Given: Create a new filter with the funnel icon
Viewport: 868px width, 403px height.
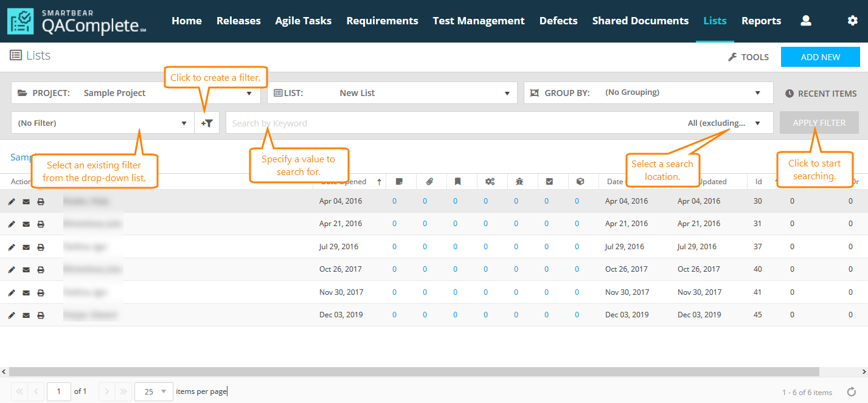Looking at the screenshot, I should (207, 122).
